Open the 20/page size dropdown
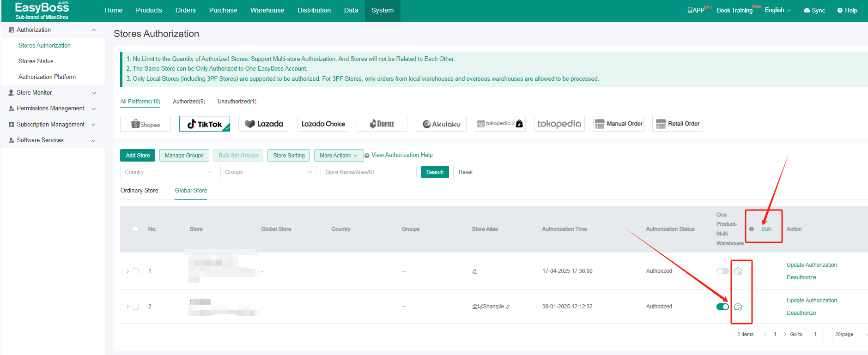The width and height of the screenshot is (868, 355). point(850,334)
